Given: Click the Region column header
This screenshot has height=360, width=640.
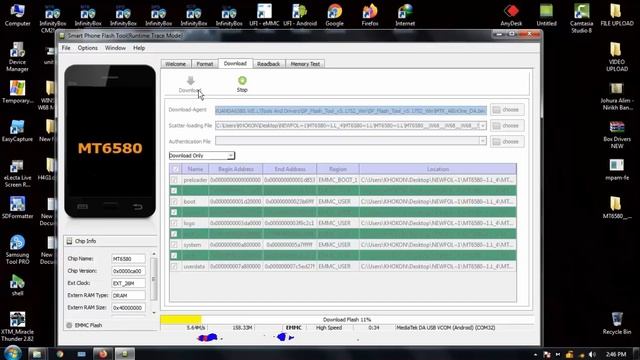Looking at the screenshot, I should point(338,169).
